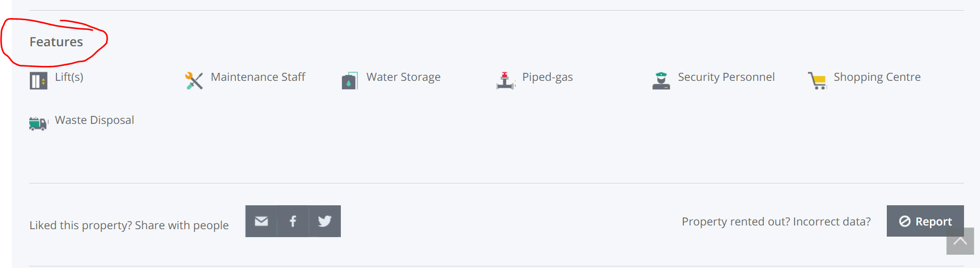Image resolution: width=980 pixels, height=268 pixels.
Task: Click the Lift(s) elevator icon
Action: (x=38, y=81)
